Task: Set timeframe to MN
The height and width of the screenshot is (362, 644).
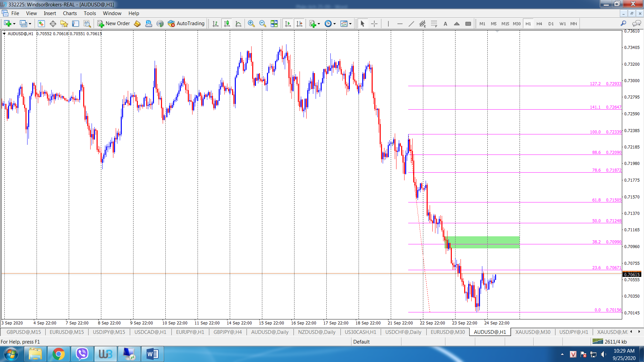Action: (574, 23)
